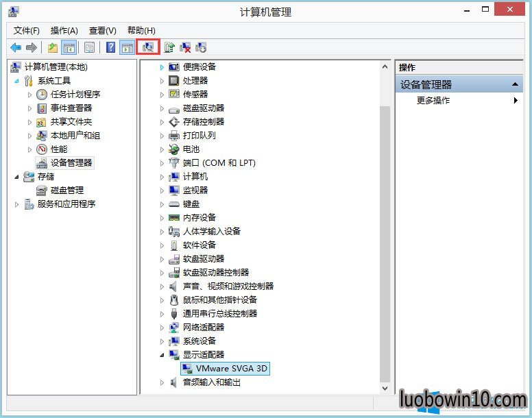Click the 内存设备 memory chip icon
Image resolution: width=532 pixels, height=418 pixels.
174,218
